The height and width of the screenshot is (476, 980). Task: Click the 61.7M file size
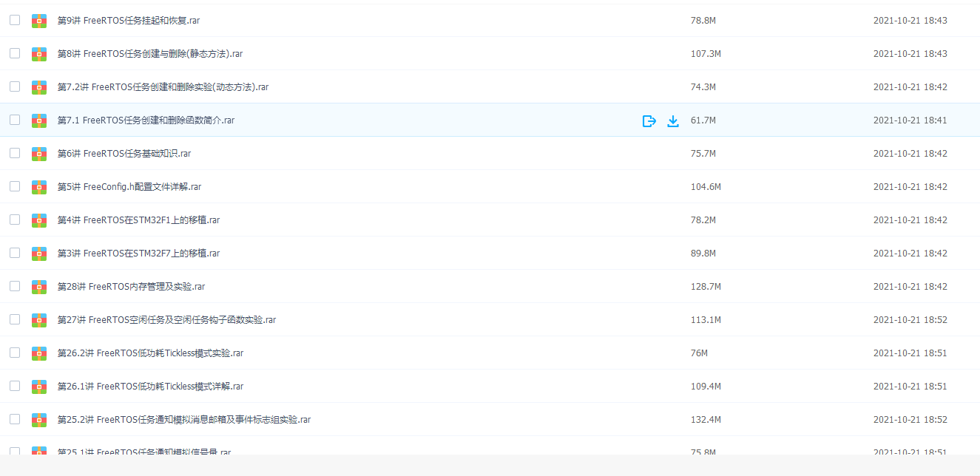703,120
